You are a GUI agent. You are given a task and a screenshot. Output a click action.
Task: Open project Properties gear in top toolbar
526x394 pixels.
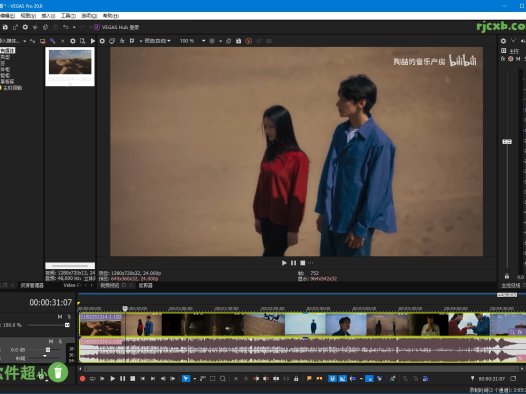coord(25,27)
